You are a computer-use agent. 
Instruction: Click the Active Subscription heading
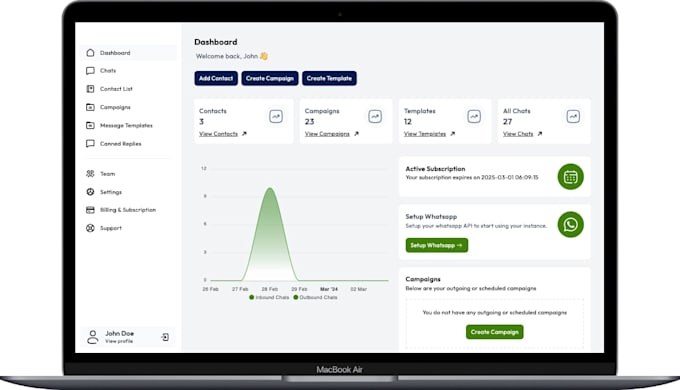click(x=435, y=169)
